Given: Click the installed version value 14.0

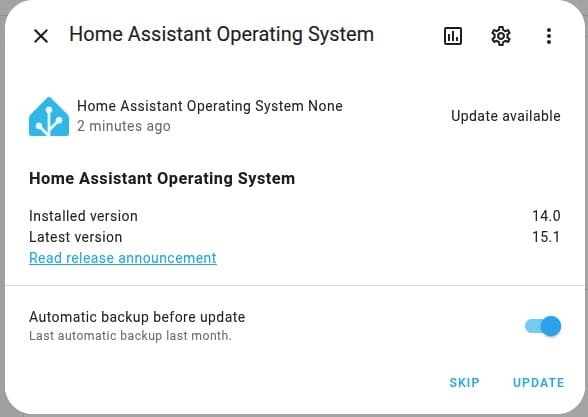Looking at the screenshot, I should click(x=546, y=216).
